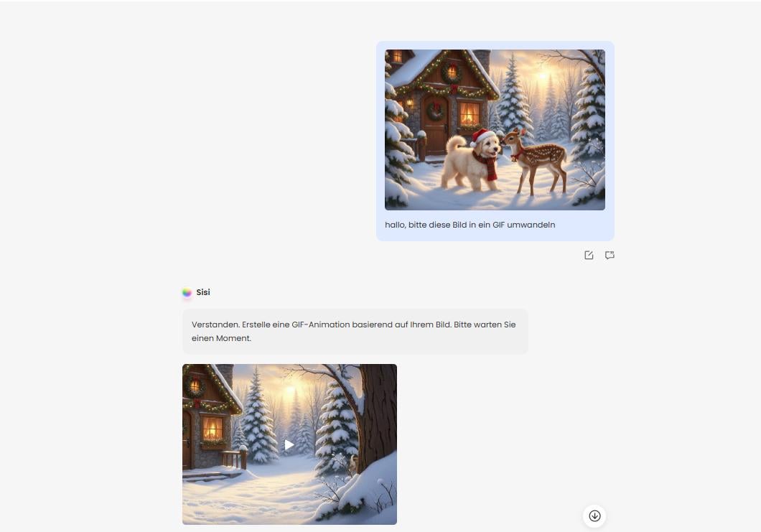The height and width of the screenshot is (532, 761).
Task: Click the puppy's curled tail in uploaded image
Action: (455, 144)
